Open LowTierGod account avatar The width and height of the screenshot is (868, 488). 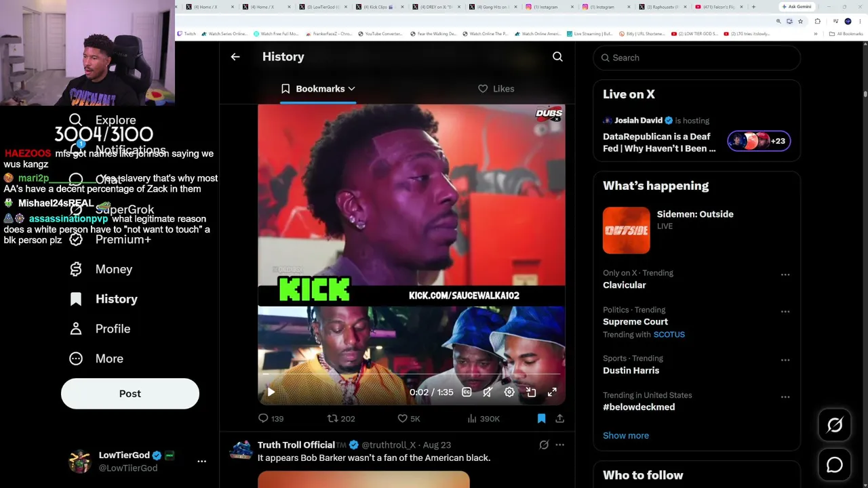pos(80,461)
